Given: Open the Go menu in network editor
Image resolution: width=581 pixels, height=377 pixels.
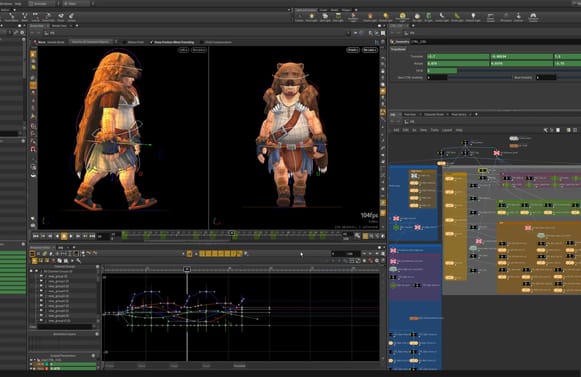Looking at the screenshot, I should point(414,130).
